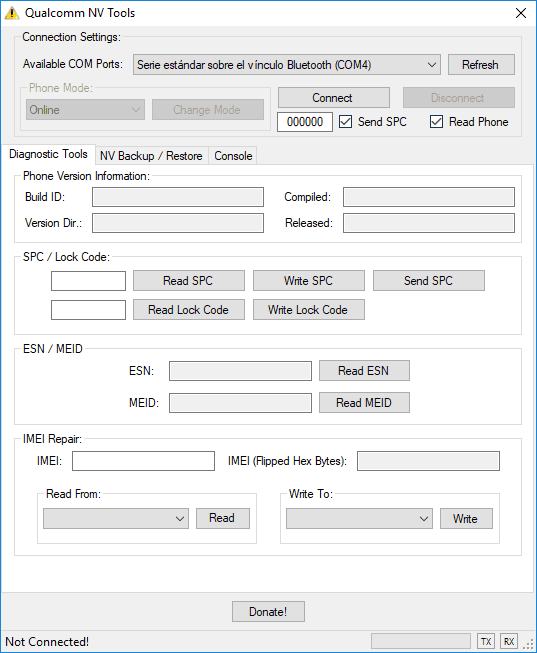537x653 pixels.
Task: Click the Read ESN button
Action: pyautogui.click(x=364, y=371)
